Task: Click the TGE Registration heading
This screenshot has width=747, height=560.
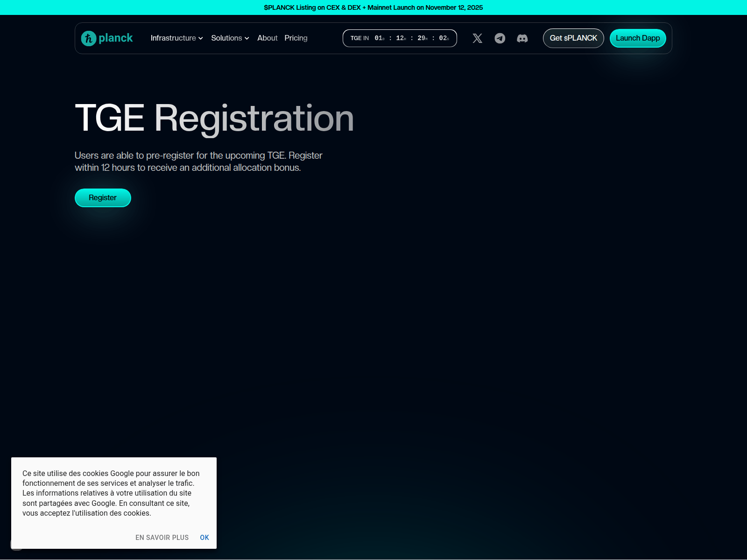Action: pyautogui.click(x=214, y=119)
